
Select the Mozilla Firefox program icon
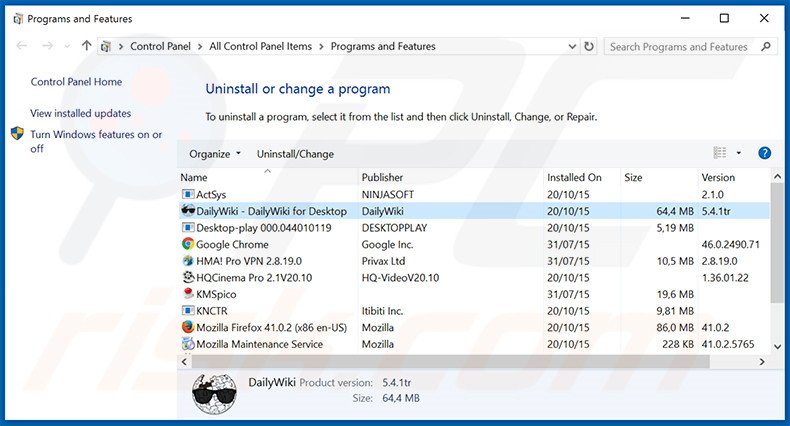point(188,327)
